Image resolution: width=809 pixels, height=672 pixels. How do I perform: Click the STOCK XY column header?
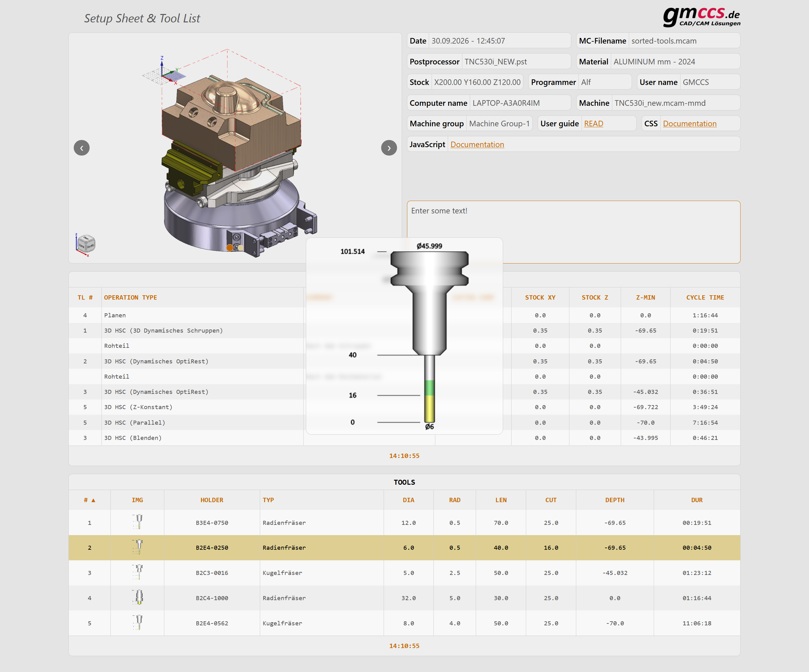(x=540, y=297)
